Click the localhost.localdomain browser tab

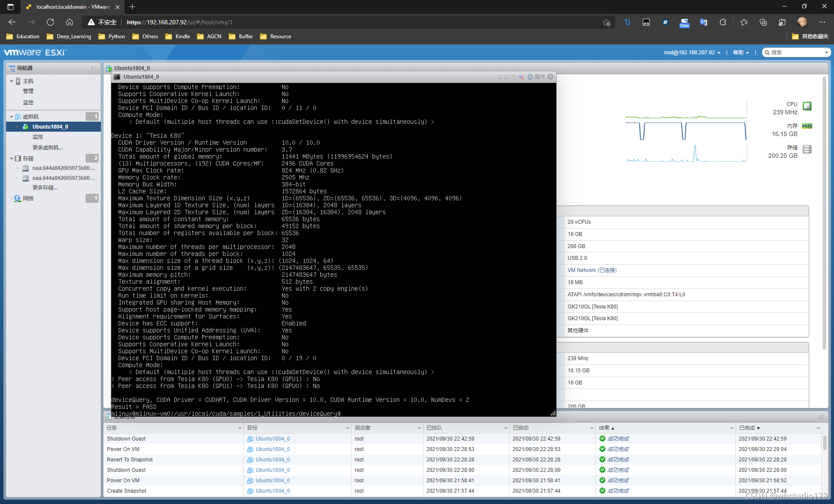pyautogui.click(x=73, y=7)
